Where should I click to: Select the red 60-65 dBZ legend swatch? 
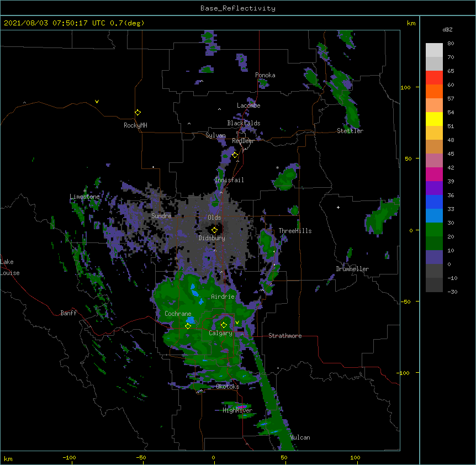coord(434,78)
